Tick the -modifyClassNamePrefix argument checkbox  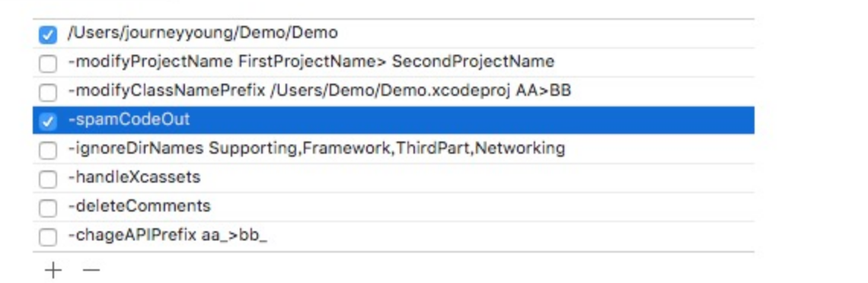click(48, 92)
